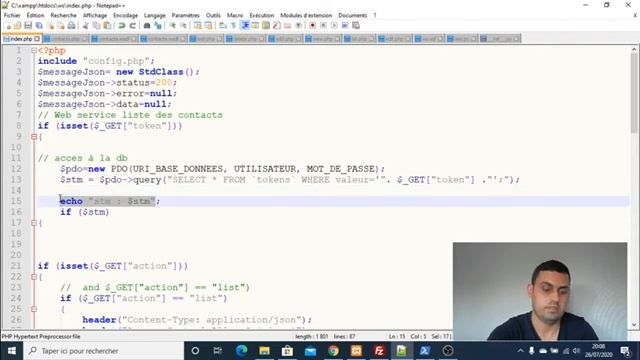This screenshot has height=360, width=640.
Task: Undo last edit with green arrow
Action: click(122, 26)
